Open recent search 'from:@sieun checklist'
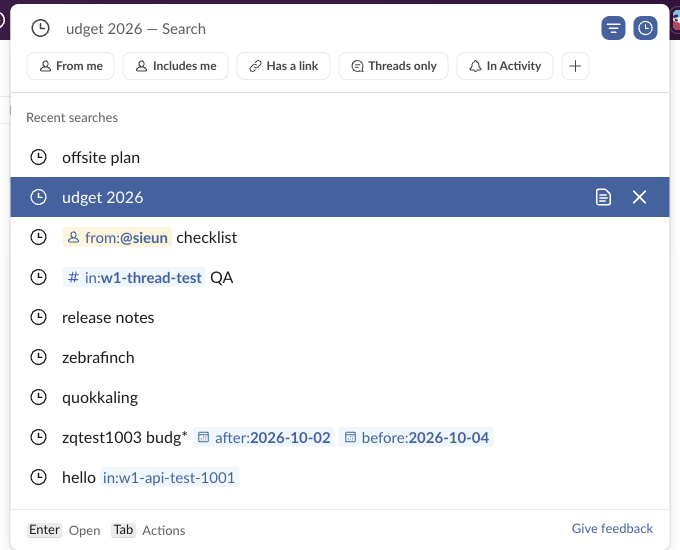The image size is (680, 550). pyautogui.click(x=340, y=237)
